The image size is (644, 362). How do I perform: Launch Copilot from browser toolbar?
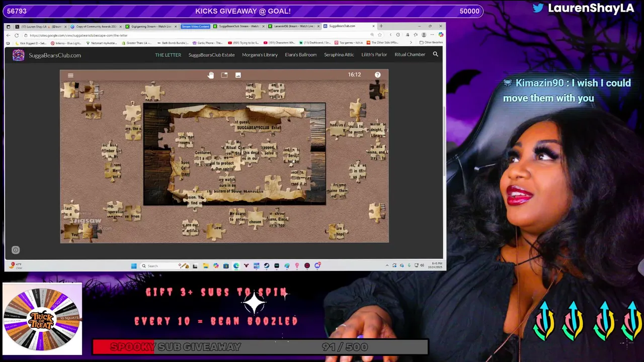click(x=441, y=35)
